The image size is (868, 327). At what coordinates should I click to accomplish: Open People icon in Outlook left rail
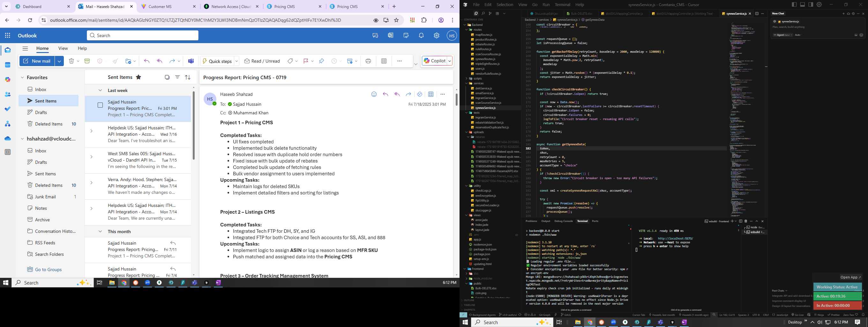pos(8,95)
